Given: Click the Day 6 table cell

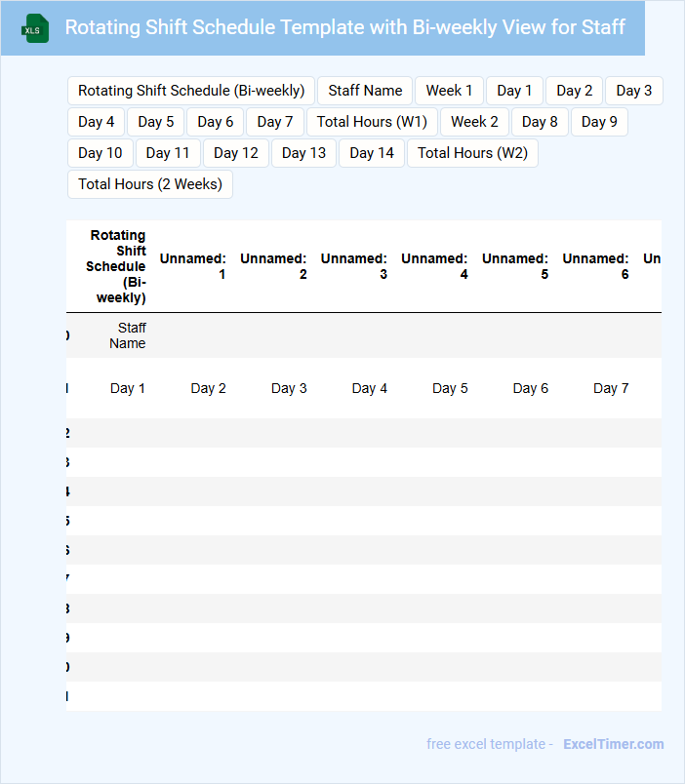Looking at the screenshot, I should (531, 388).
